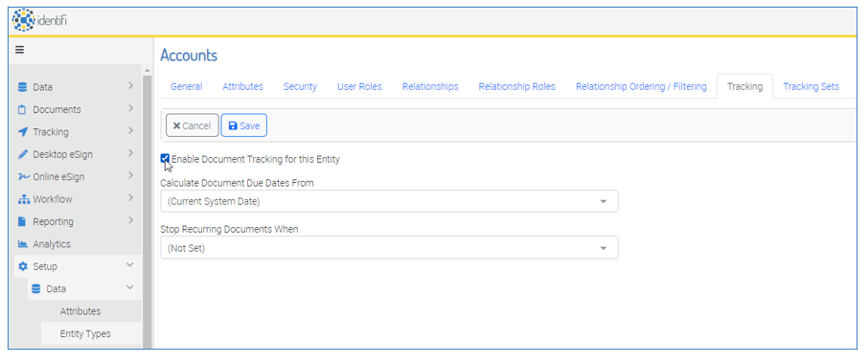
Task: Click the Save button
Action: pyautogui.click(x=244, y=125)
